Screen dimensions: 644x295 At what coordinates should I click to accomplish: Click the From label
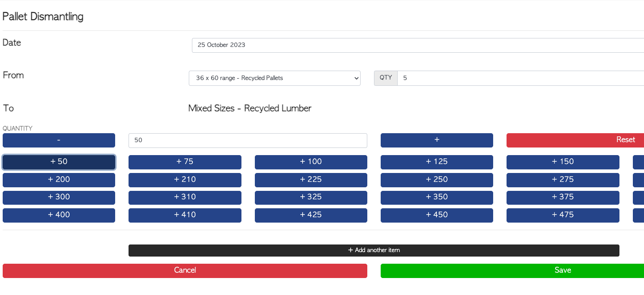coord(13,75)
